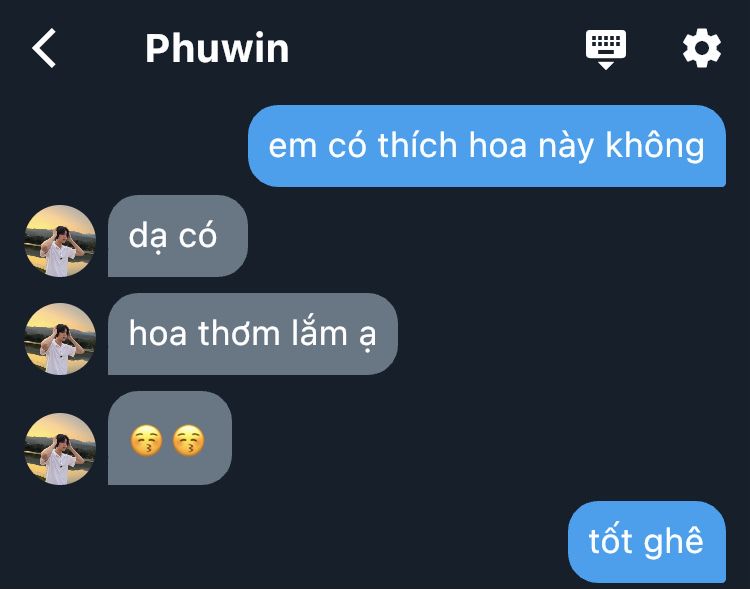
Task: Go back using the left arrow
Action: 44,48
